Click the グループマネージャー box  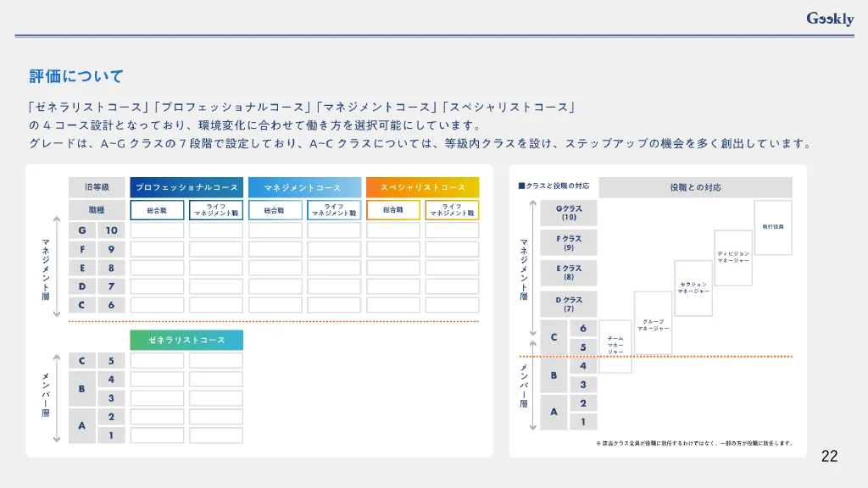(654, 324)
